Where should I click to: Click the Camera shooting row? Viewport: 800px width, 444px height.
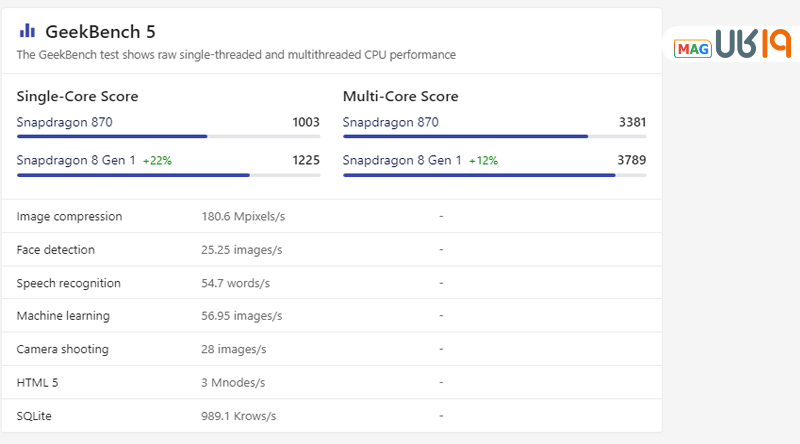coord(63,349)
